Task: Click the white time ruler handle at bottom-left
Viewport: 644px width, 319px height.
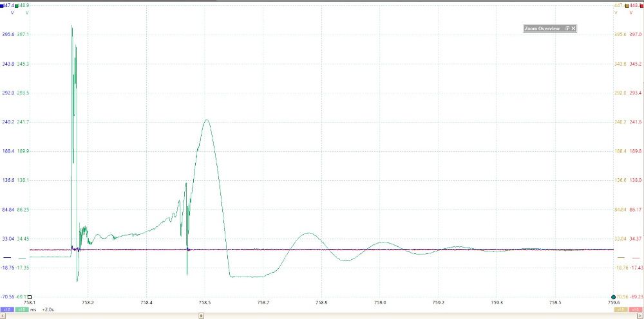Action: coord(30,296)
